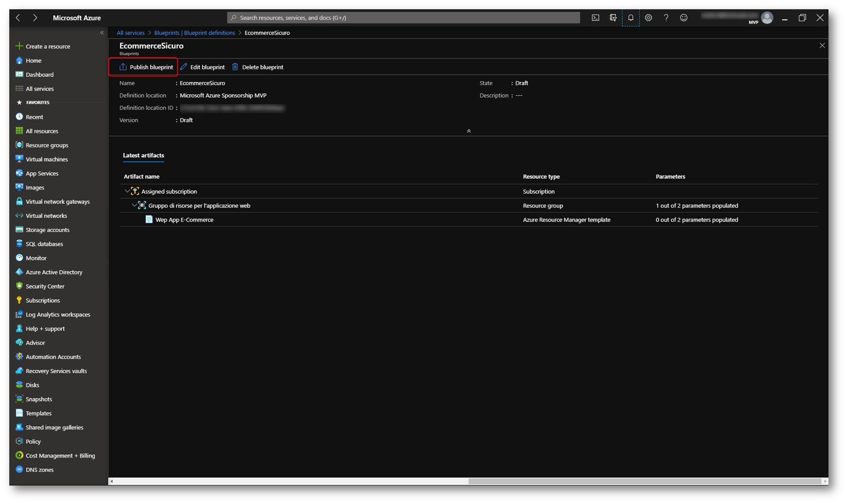Open the notifications bell icon
847x504 pixels.
(631, 18)
